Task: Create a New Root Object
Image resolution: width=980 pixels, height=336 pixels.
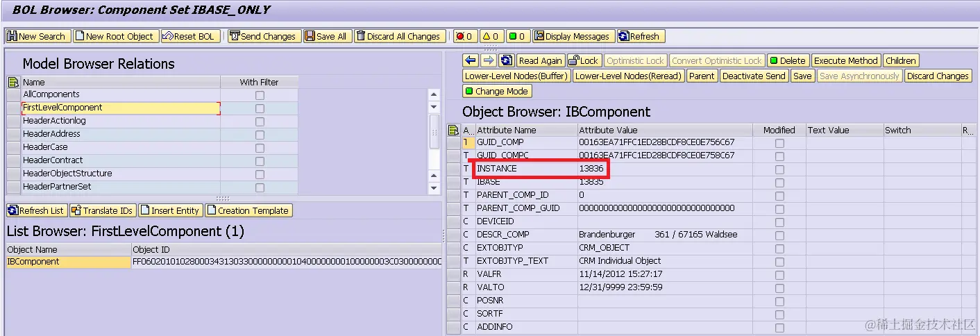Action: point(115,36)
